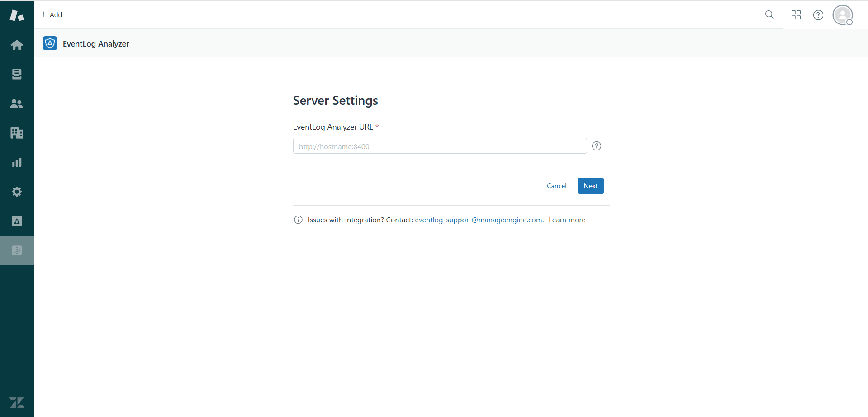Image resolution: width=868 pixels, height=417 pixels.
Task: Click the Companies building icon in the sidebar
Action: click(17, 133)
